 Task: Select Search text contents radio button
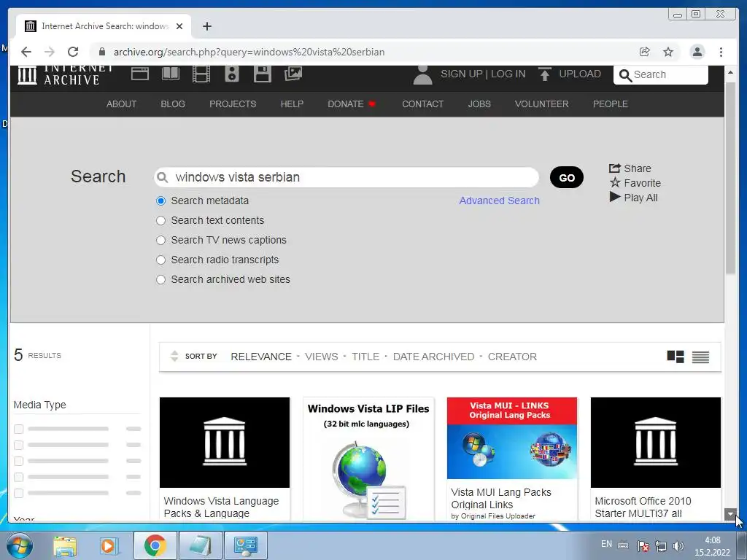[x=161, y=220]
